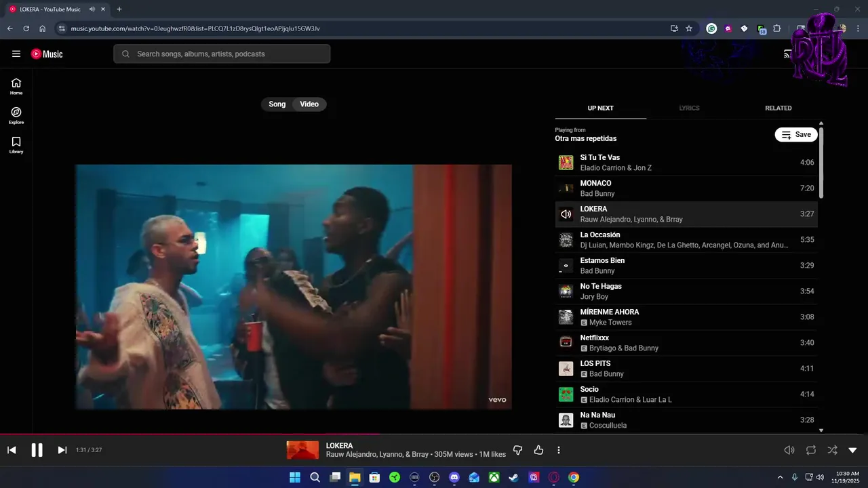868x488 pixels.
Task: Open more actions for LOKERA in player bar
Action: tap(559, 450)
